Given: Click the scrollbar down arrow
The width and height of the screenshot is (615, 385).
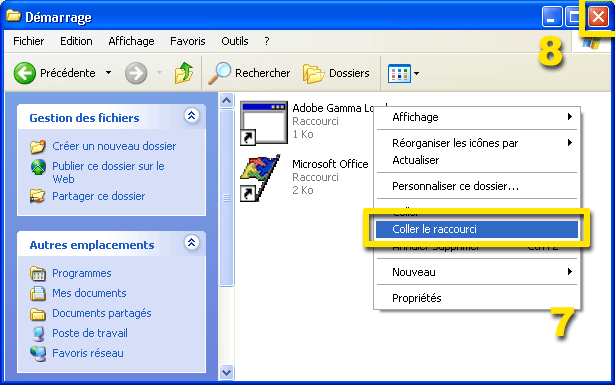Looking at the screenshot, I should pyautogui.click(x=226, y=372).
